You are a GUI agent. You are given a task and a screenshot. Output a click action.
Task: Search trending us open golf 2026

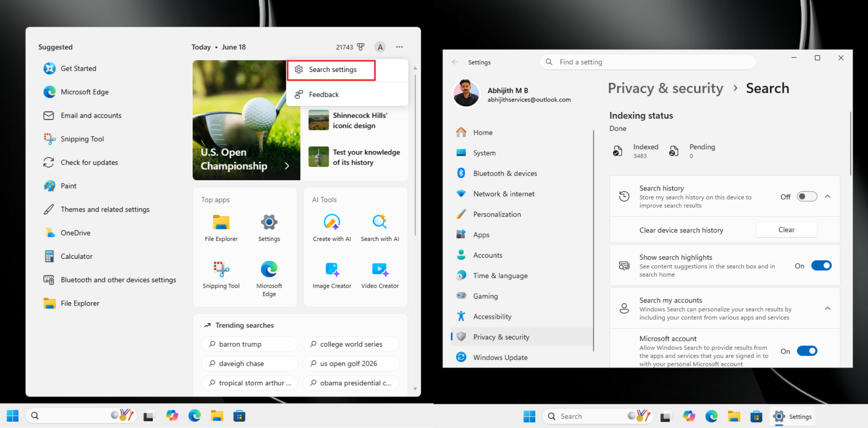pos(351,364)
